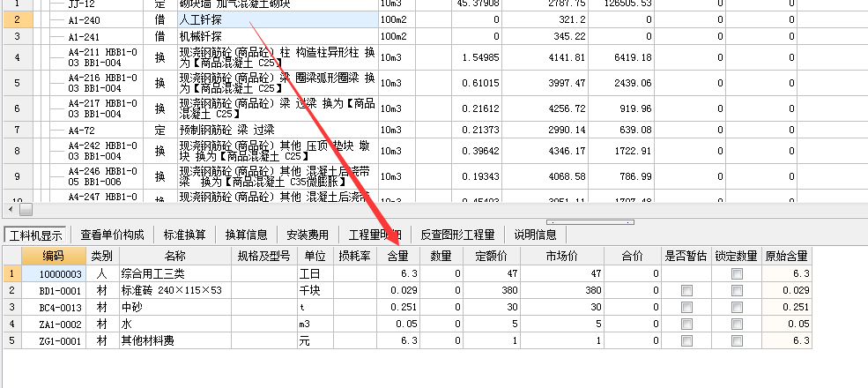Select the 综合用工三类 name cell
This screenshot has width=868, height=388.
175,274
